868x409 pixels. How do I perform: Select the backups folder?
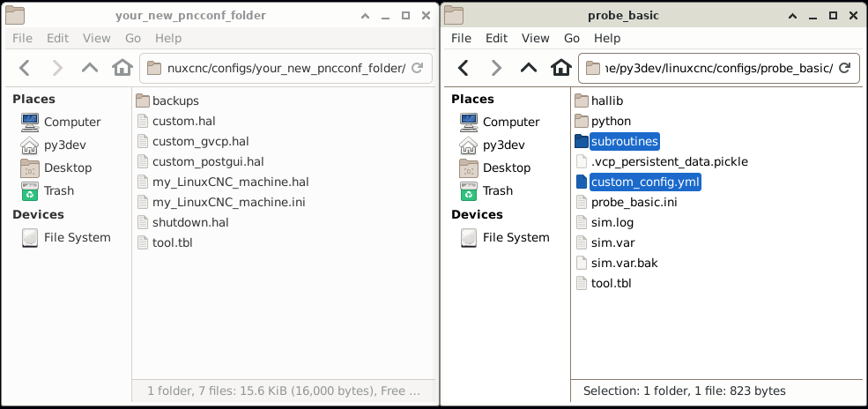point(167,100)
